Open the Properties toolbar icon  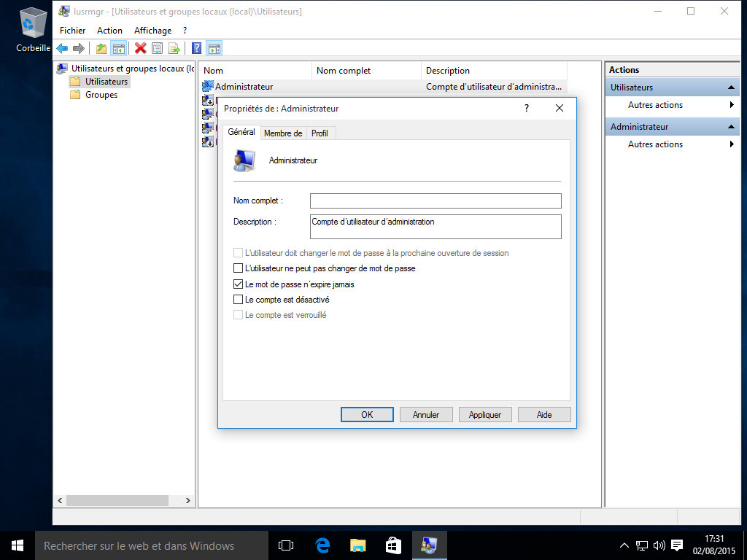point(158,48)
